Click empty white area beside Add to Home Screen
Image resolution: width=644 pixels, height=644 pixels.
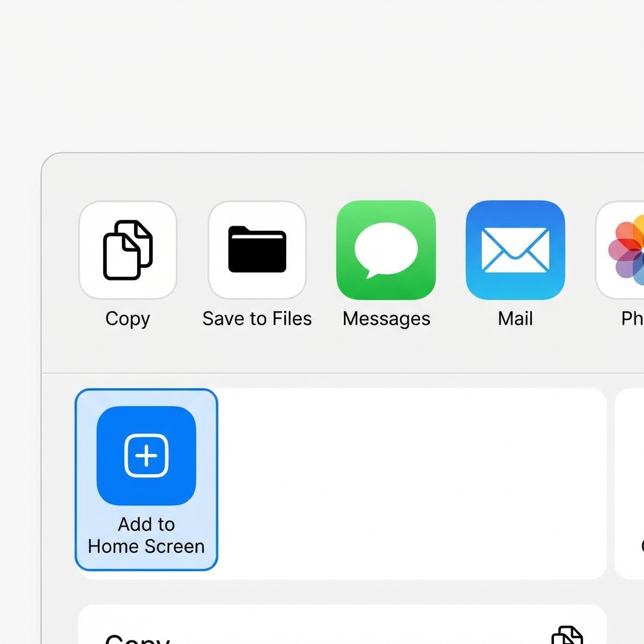(x=409, y=483)
